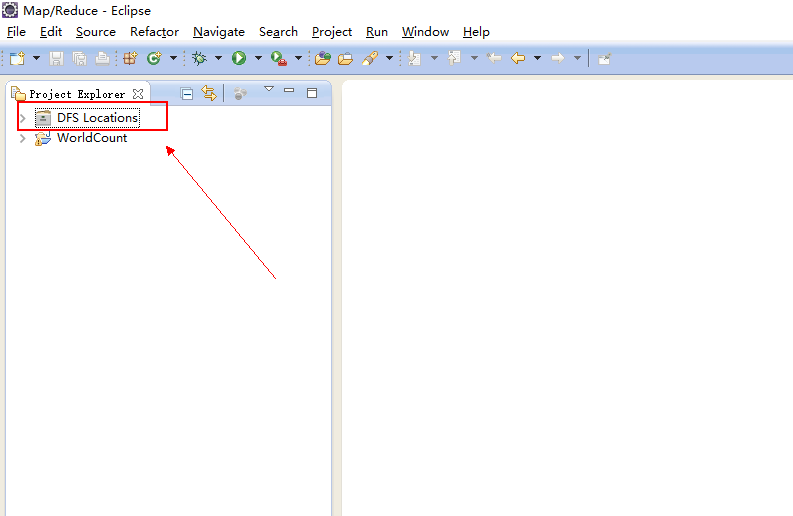Viewport: 793px width, 516px height.
Task: Click the New Java Package icon
Action: pyautogui.click(x=130, y=59)
